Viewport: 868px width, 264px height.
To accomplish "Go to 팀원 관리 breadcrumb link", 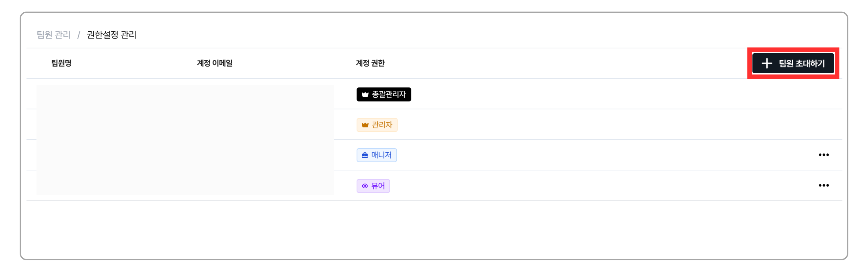I will click(54, 35).
